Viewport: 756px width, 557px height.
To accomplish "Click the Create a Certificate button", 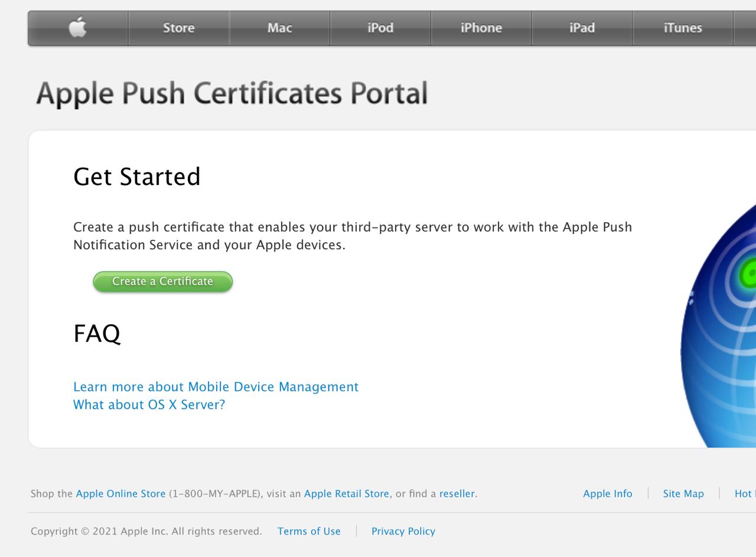I will pos(162,282).
